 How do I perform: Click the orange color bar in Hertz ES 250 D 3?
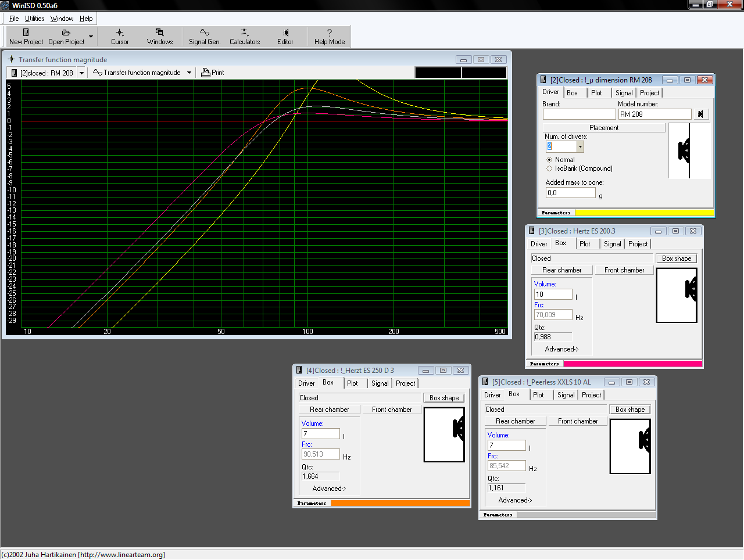[x=400, y=503]
